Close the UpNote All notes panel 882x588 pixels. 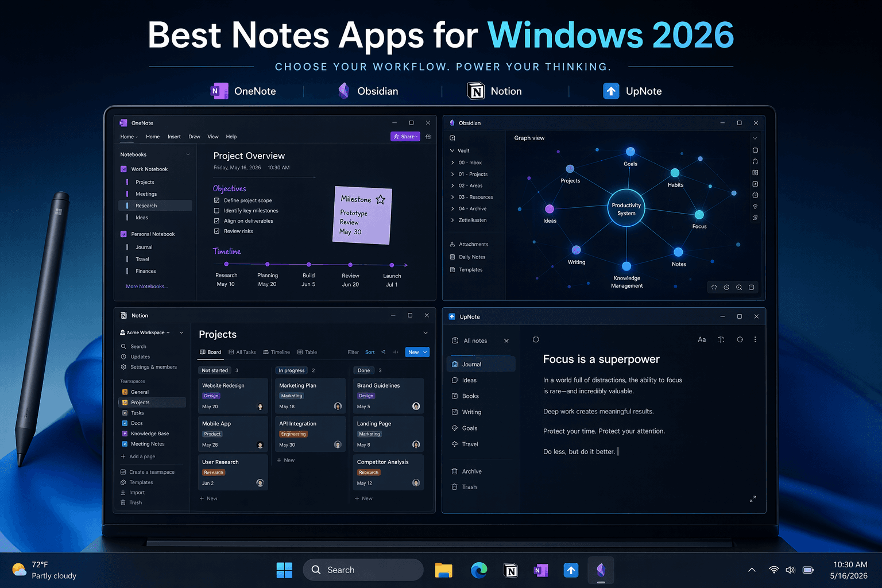[506, 341]
